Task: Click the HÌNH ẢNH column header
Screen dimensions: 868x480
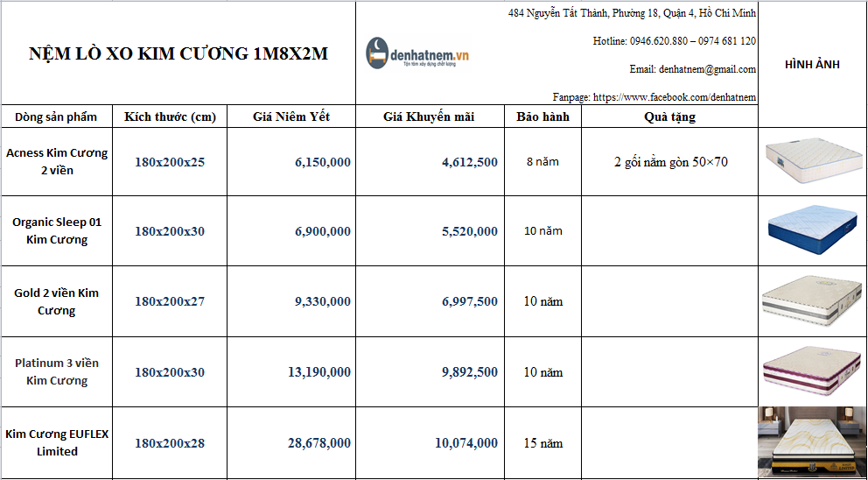Action: tap(812, 64)
